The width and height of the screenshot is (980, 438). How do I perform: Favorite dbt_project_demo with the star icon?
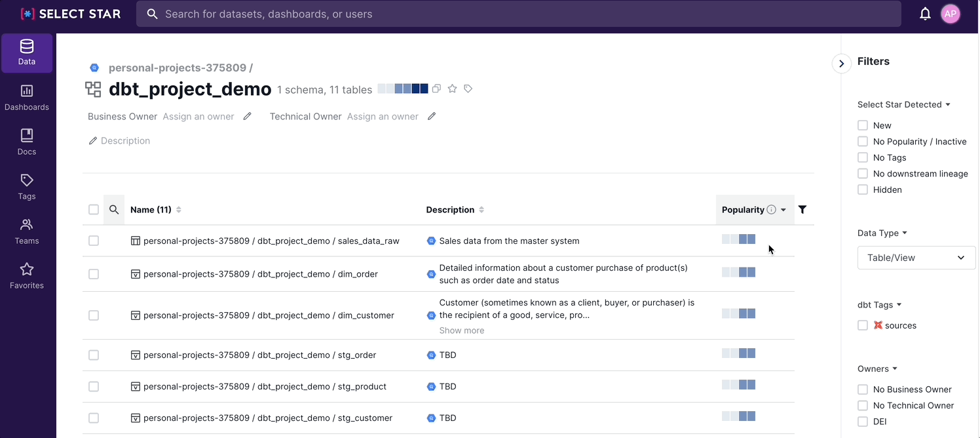tap(452, 89)
